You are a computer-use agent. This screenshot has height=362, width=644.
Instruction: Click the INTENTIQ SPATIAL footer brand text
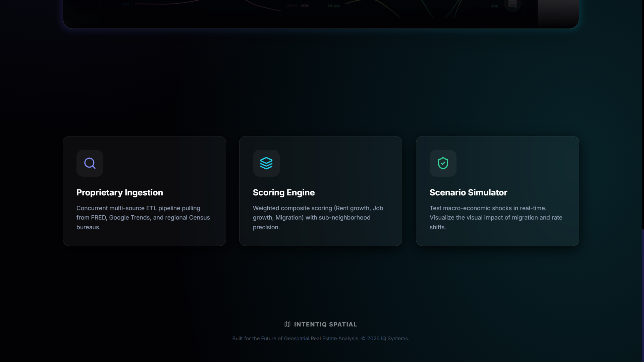coord(325,324)
